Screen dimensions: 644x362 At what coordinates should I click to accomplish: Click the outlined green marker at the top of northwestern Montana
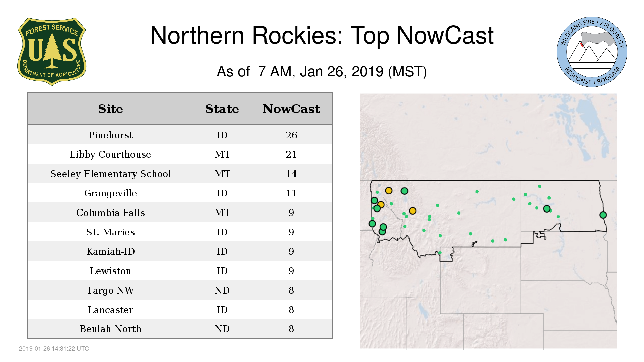[404, 191]
